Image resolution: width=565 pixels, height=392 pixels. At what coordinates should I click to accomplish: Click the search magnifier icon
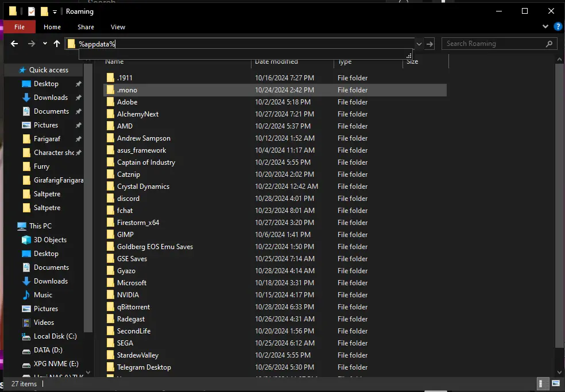549,44
